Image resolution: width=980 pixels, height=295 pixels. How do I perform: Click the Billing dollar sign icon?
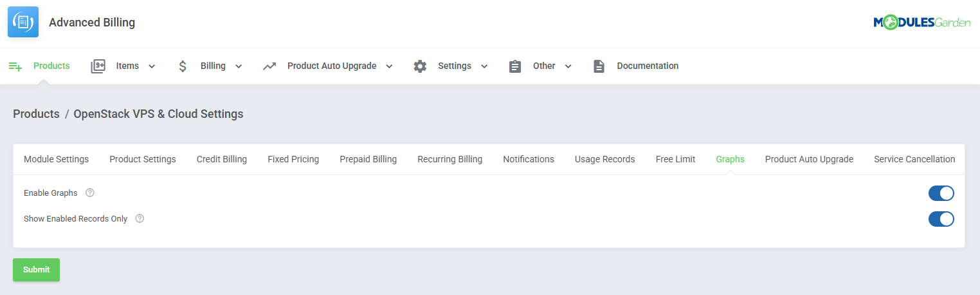click(x=183, y=66)
